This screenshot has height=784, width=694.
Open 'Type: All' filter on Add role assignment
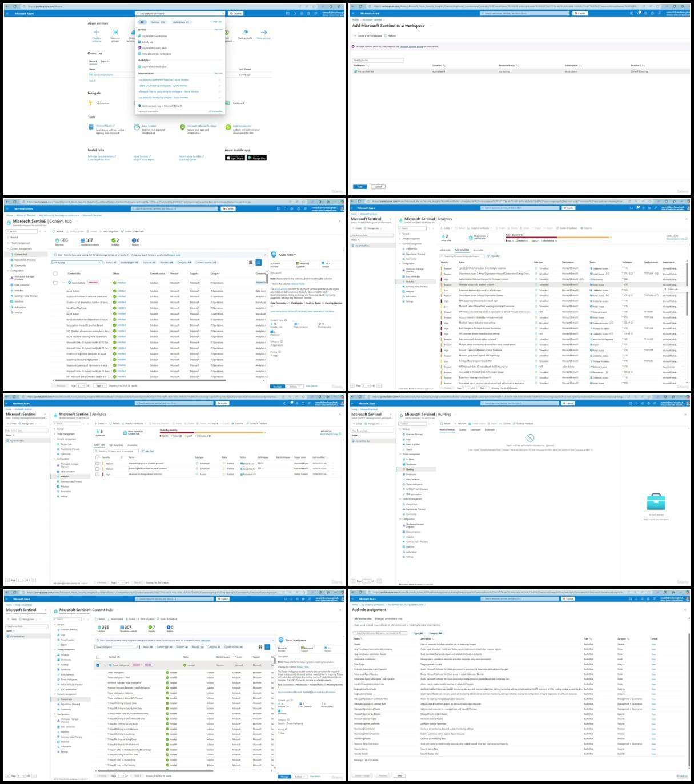pyautogui.click(x=418, y=633)
